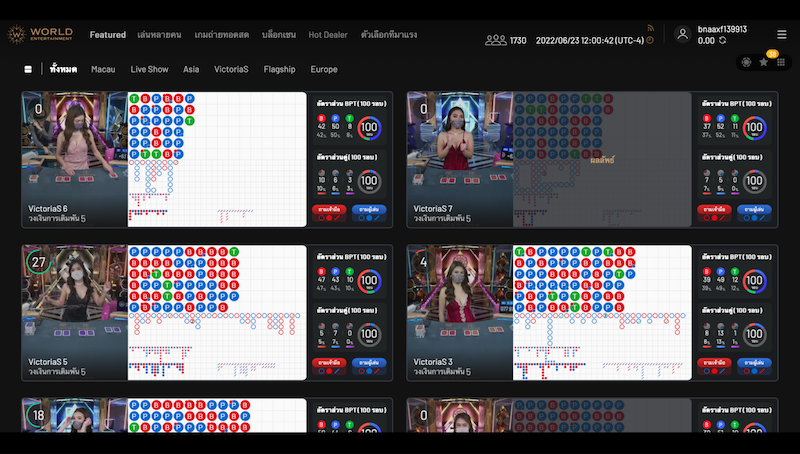Click the red banker-ask button on VictoriaS 3

pyautogui.click(x=714, y=366)
